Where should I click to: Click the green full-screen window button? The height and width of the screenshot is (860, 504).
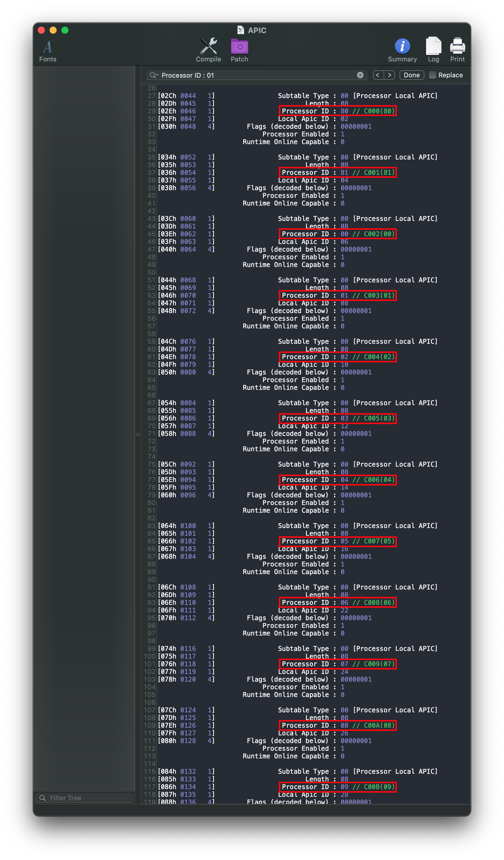coord(65,30)
